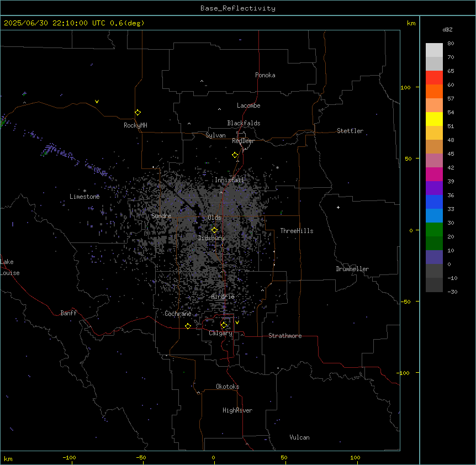
Task: Click the km label beside the timestamp row
Action: pyautogui.click(x=411, y=23)
